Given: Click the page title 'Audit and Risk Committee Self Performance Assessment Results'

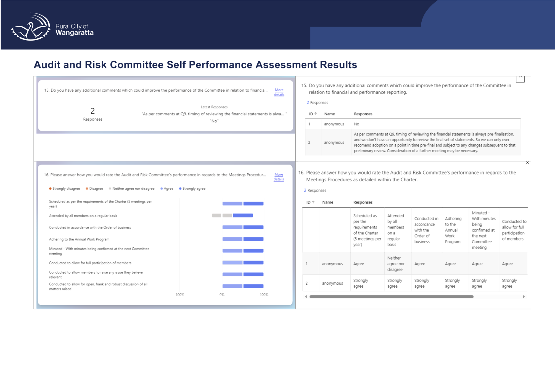Looking at the screenshot, I should point(195,65).
